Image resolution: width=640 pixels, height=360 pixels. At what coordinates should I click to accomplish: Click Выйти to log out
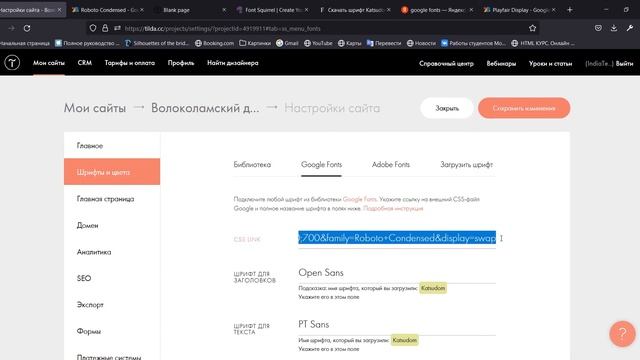coord(624,63)
